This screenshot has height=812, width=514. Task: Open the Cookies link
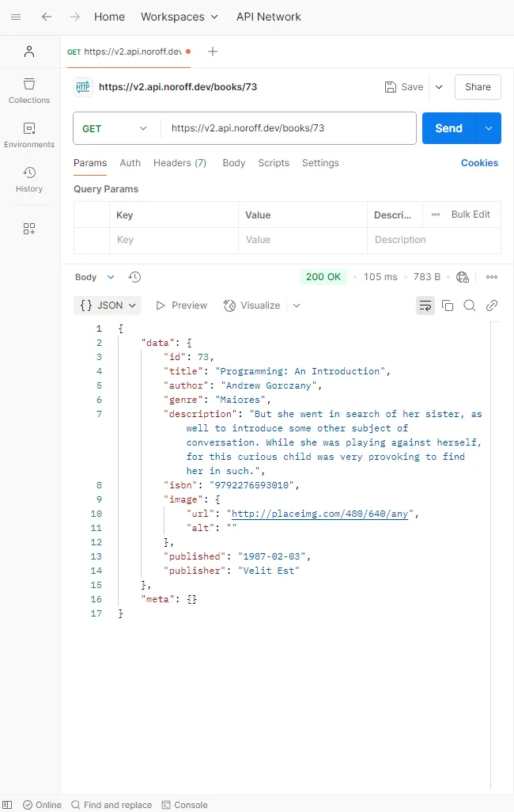tap(479, 163)
